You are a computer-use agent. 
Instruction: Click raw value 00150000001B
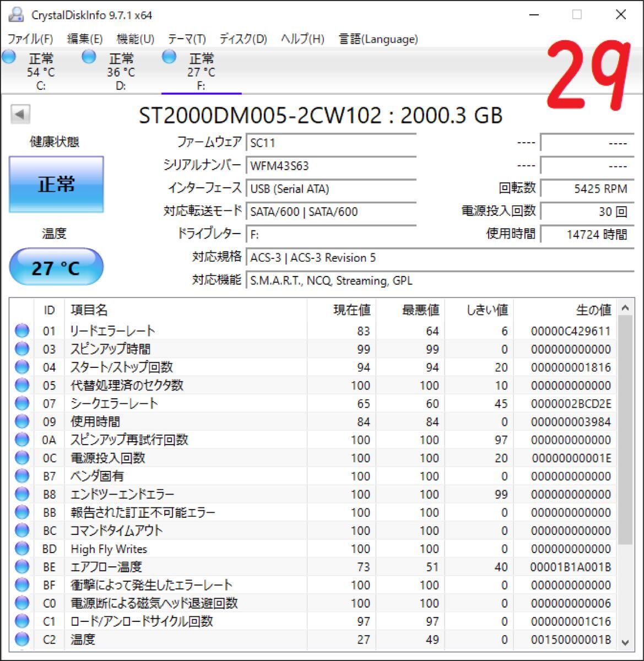pyautogui.click(x=571, y=640)
